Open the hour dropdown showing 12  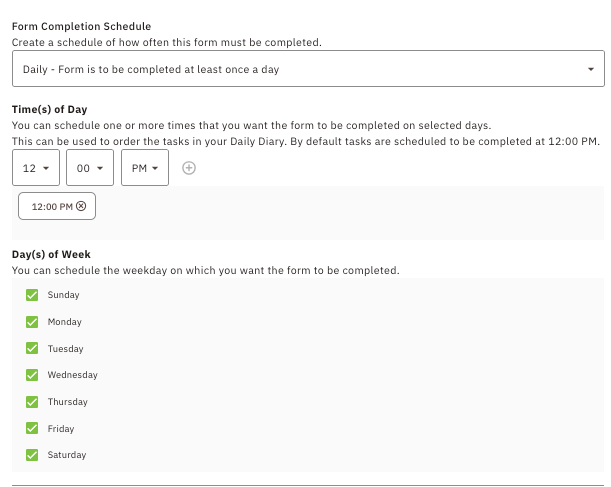point(36,168)
